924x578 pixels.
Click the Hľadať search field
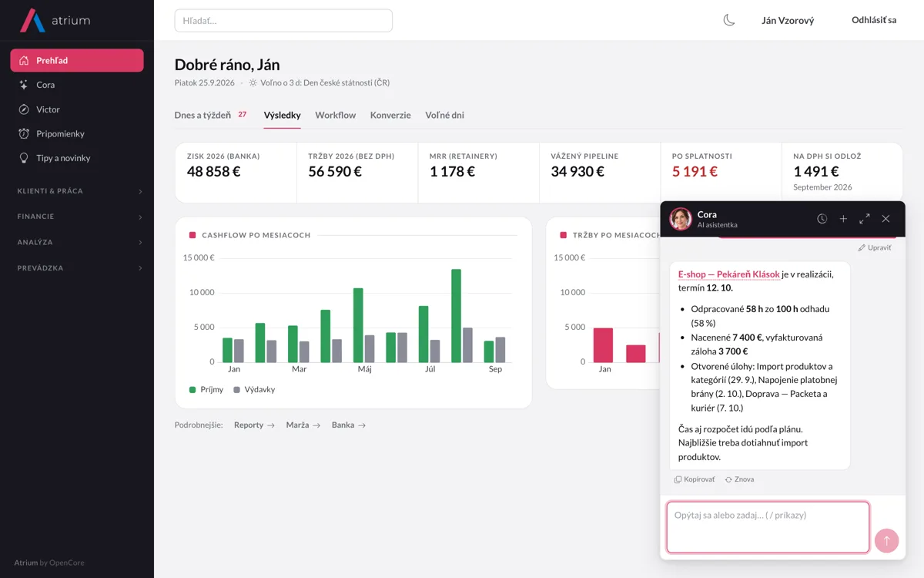click(283, 21)
